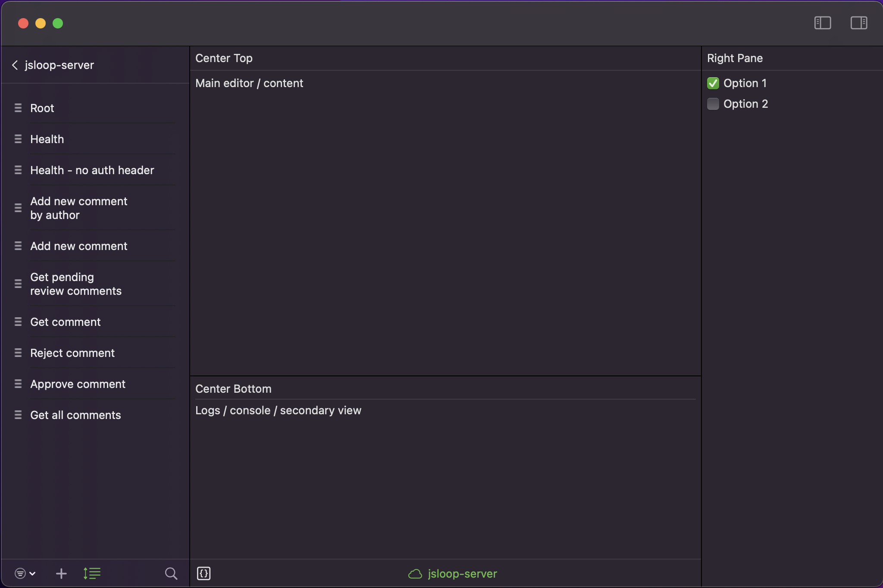
Task: Click the green reorder list icon
Action: coord(92,573)
